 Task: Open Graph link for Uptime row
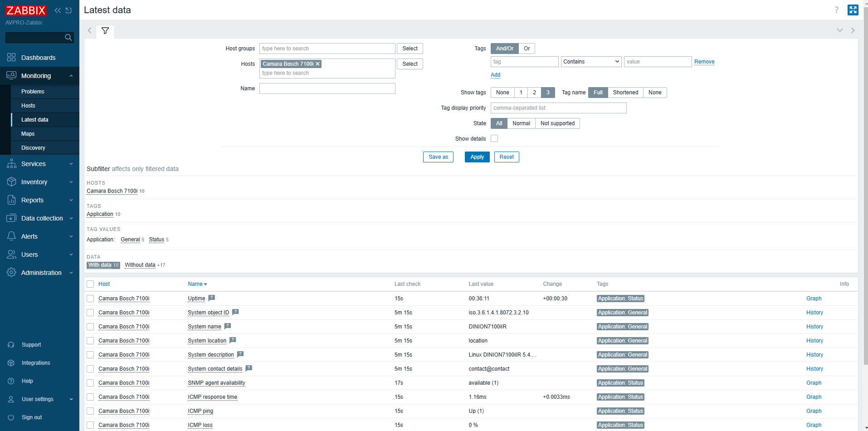point(814,299)
